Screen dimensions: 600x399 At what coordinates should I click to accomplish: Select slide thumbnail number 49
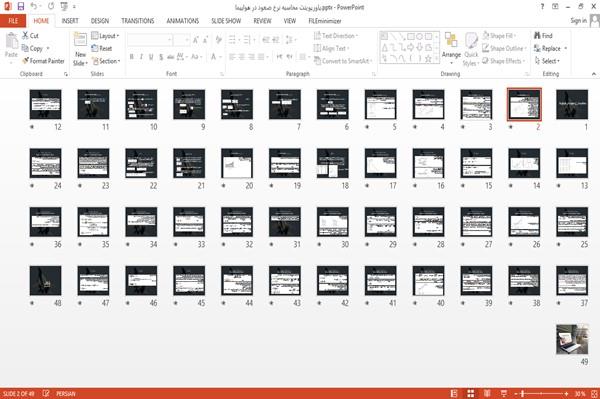point(572,339)
